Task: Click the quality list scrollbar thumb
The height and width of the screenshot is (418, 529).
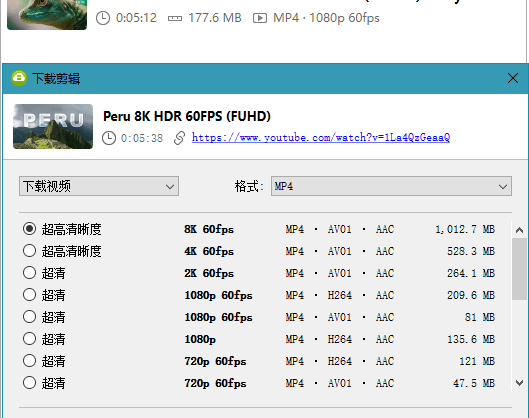Action: (519, 269)
